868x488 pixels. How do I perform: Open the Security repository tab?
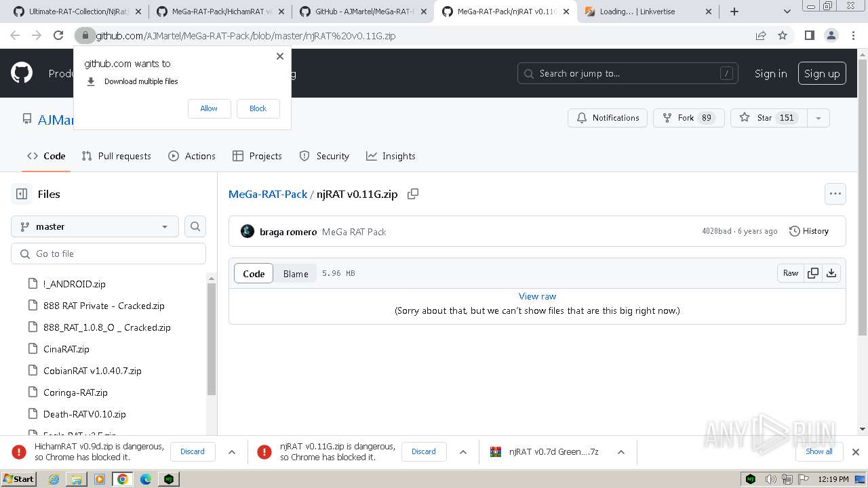324,156
